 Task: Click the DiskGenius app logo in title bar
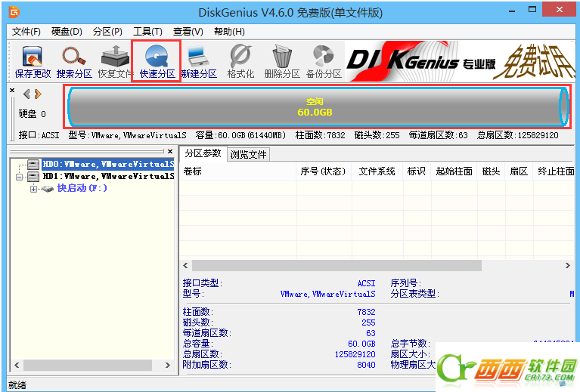[x=14, y=12]
